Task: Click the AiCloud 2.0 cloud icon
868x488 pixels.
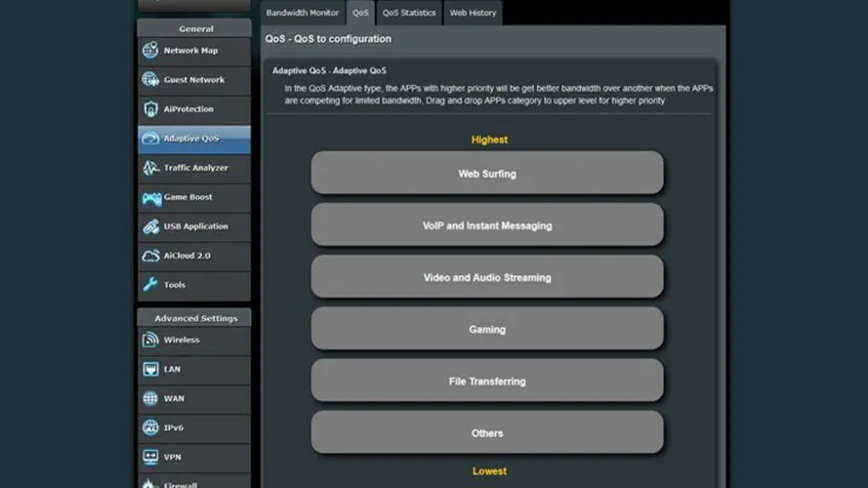Action: 150,256
